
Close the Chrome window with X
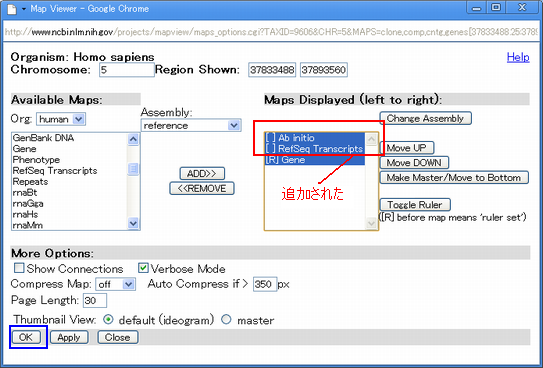pyautogui.click(x=522, y=8)
